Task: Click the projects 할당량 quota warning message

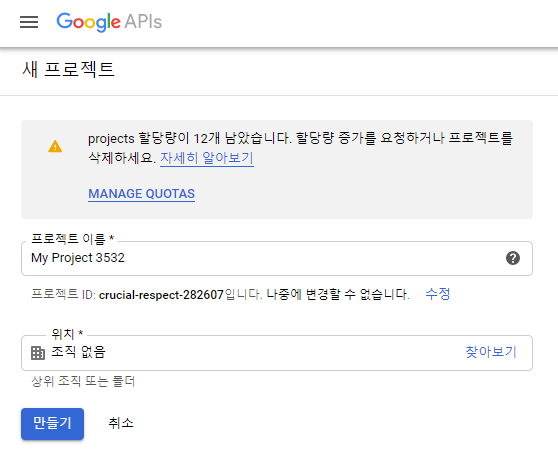Action: [301, 148]
